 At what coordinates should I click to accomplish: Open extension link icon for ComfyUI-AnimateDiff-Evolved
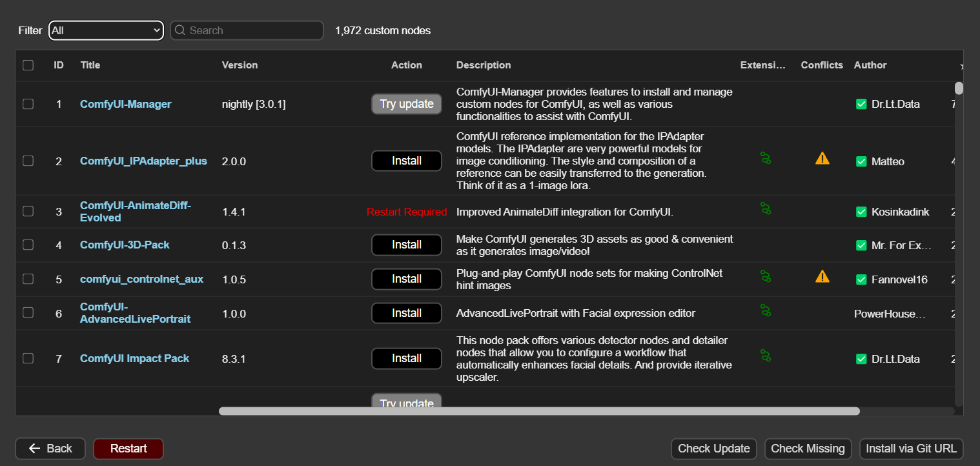click(x=766, y=208)
